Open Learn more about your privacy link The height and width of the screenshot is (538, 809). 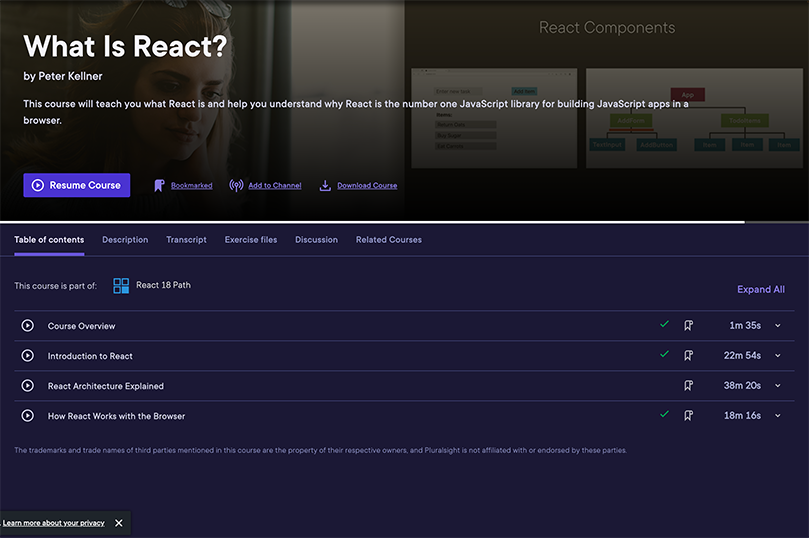[54, 523]
